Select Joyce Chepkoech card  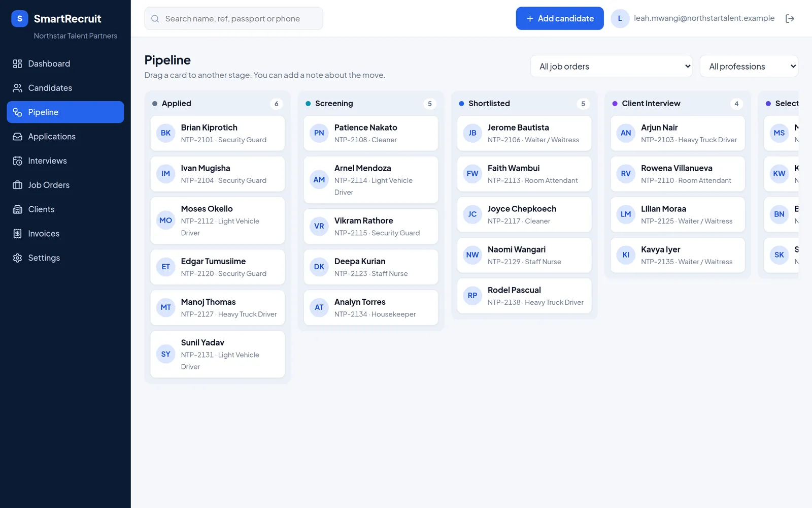pos(524,214)
